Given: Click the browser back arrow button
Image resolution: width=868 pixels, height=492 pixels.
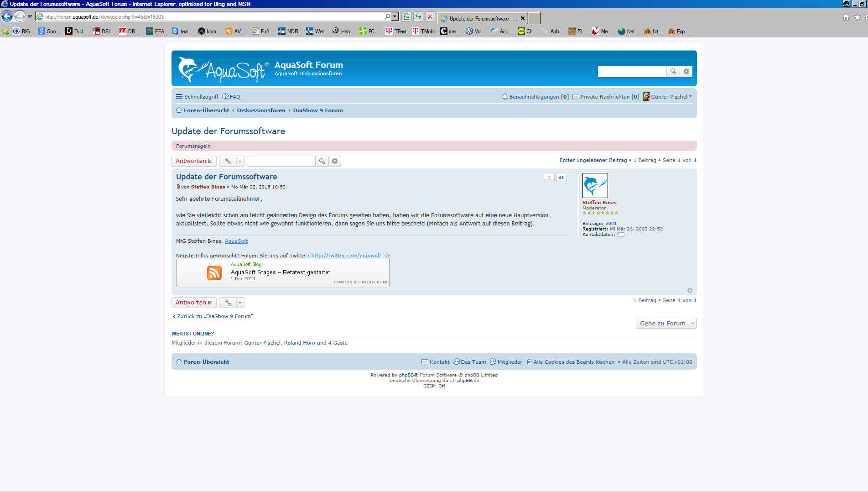Looking at the screenshot, I should (x=7, y=16).
